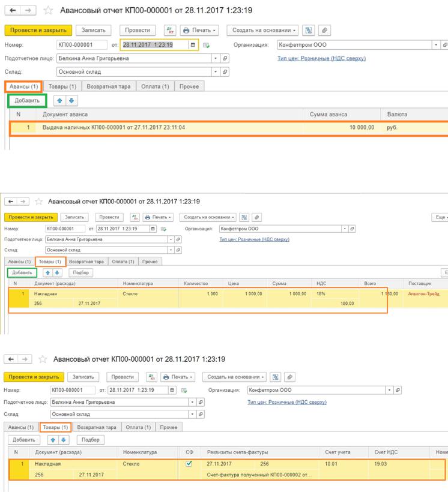Click the back arrow in the middle form
This screenshot has width=448, height=492.
[9, 202]
